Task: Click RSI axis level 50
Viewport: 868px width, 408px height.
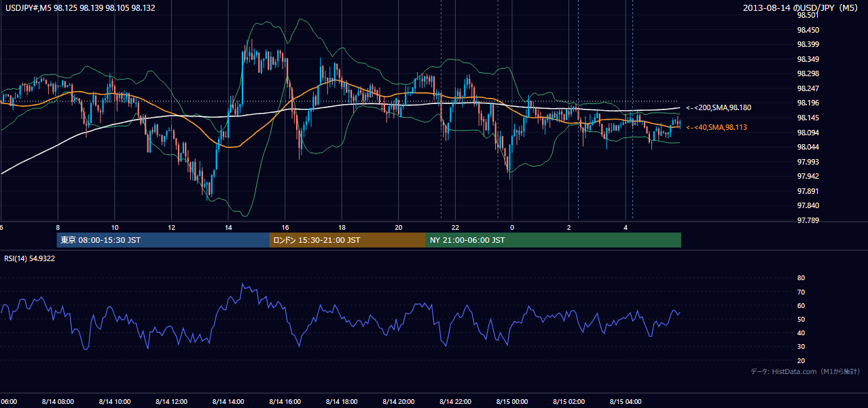Action: 801,319
